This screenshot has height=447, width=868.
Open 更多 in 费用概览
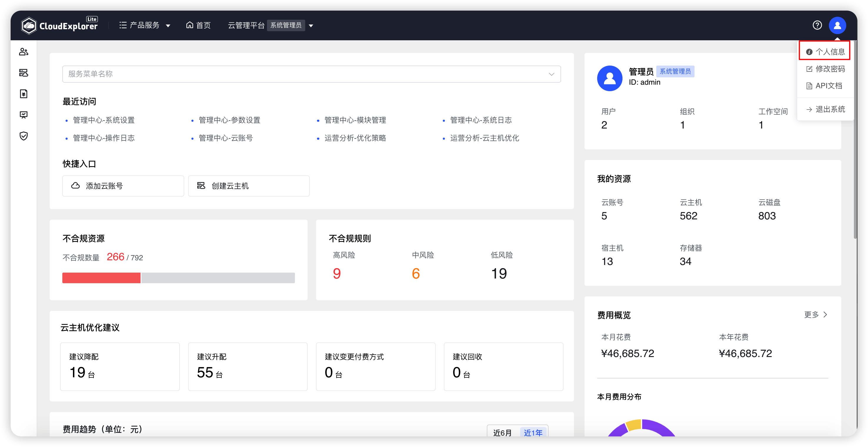click(815, 315)
